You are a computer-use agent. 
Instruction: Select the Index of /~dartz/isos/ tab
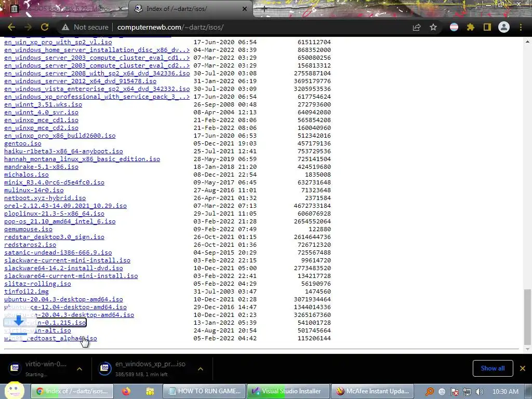[190, 9]
